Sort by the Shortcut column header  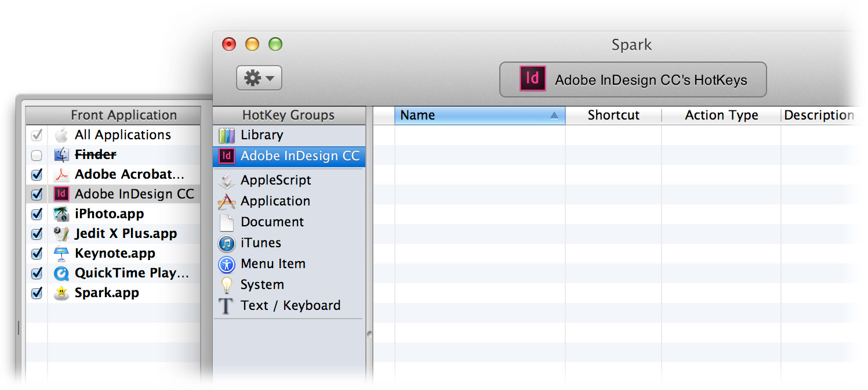point(613,115)
